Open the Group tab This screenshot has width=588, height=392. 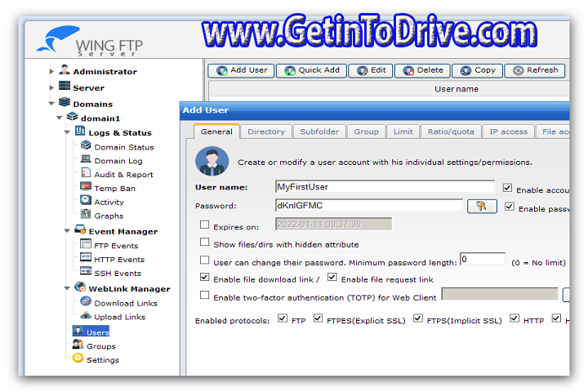pos(367,131)
